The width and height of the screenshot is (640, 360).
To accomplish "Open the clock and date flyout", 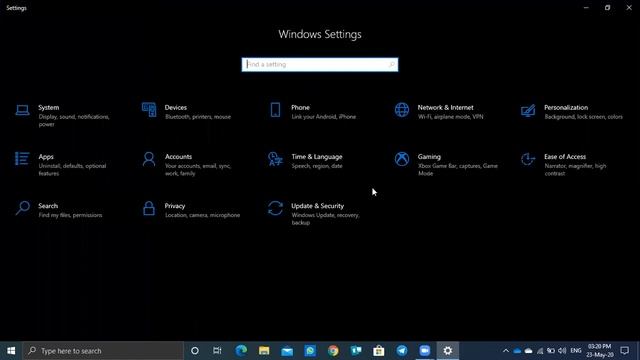I will (x=600, y=351).
